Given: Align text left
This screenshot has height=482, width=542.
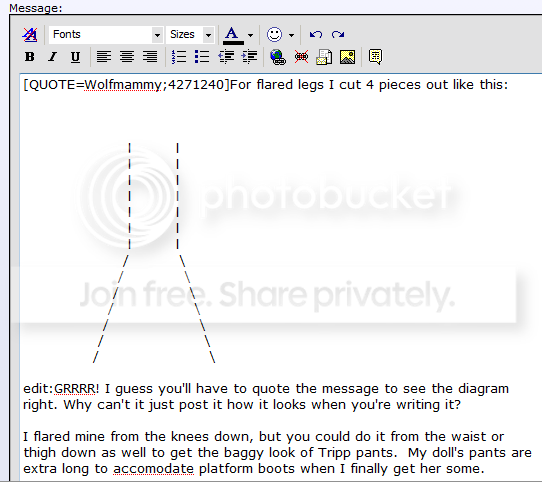Looking at the screenshot, I should pyautogui.click(x=104, y=57).
